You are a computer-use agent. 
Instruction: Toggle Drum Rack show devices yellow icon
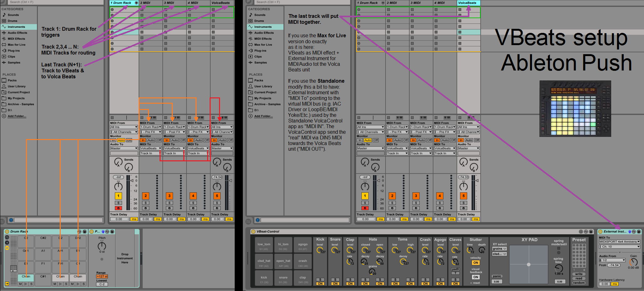pos(7,248)
